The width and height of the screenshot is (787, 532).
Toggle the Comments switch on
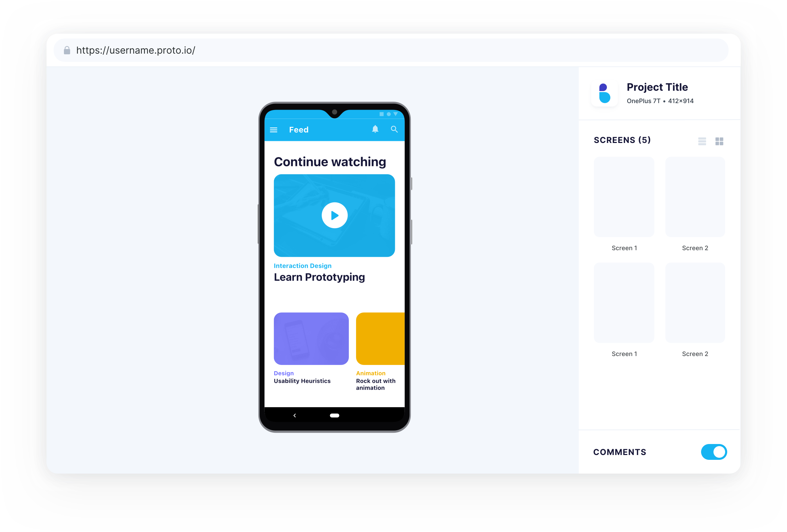(x=713, y=452)
